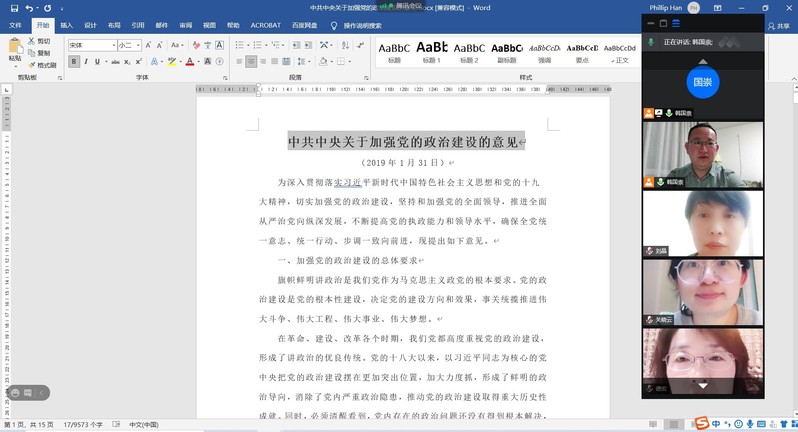Apply the 标题 1 style
This screenshot has width=798, height=432.
click(431, 51)
